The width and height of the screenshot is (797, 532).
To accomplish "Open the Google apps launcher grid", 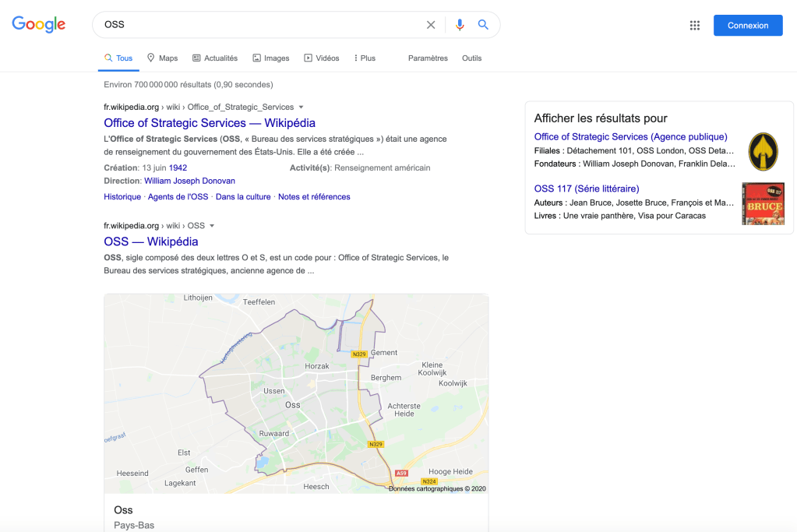I will pos(694,25).
